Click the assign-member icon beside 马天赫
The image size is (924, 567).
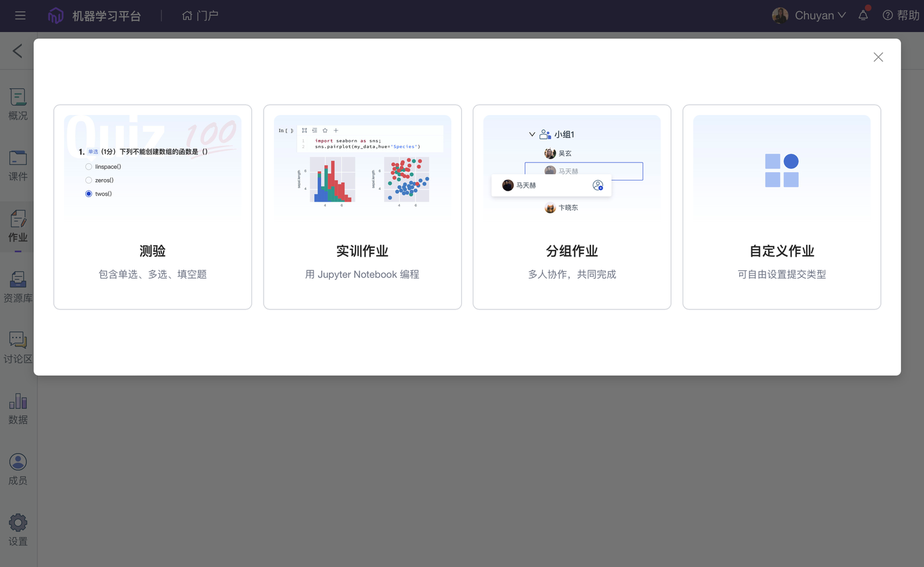(x=598, y=186)
